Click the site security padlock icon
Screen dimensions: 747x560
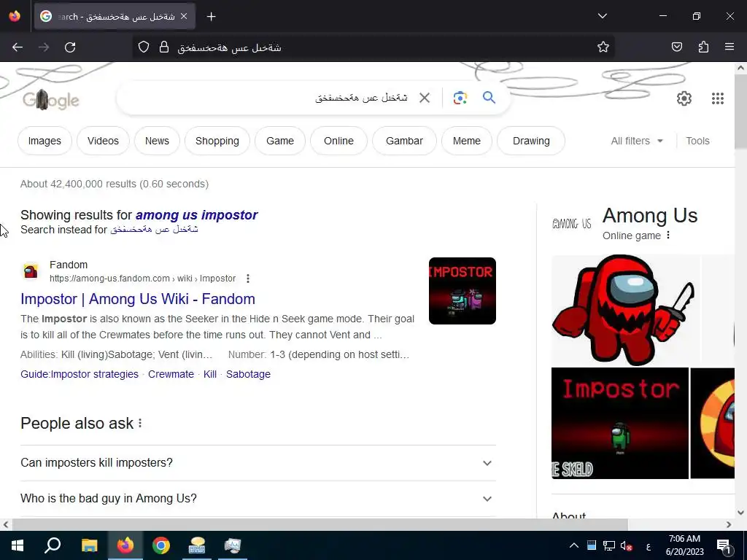[x=164, y=47]
